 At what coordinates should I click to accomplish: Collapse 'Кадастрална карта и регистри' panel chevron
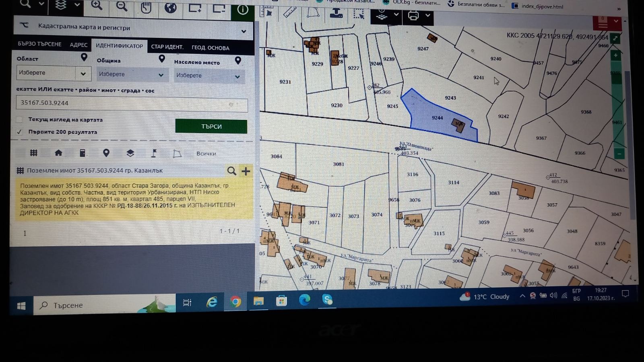tap(244, 31)
